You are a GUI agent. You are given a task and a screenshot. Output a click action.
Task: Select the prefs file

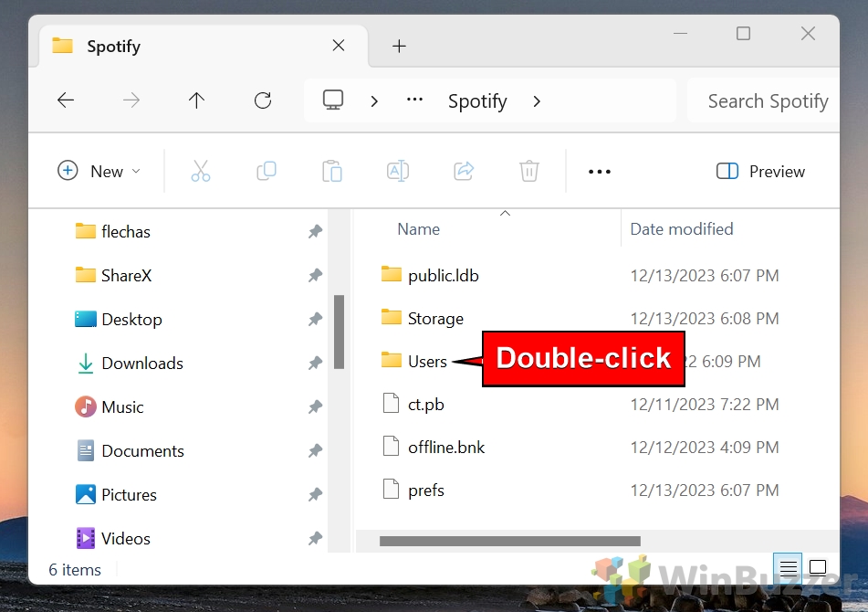tap(425, 491)
